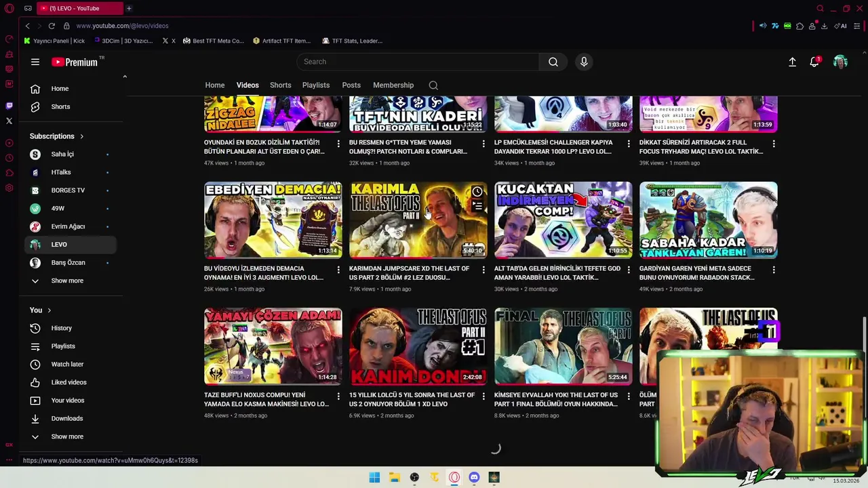The height and width of the screenshot is (488, 868).
Task: Open Twitch in the Opera GX sidebar
Action: tap(9, 106)
